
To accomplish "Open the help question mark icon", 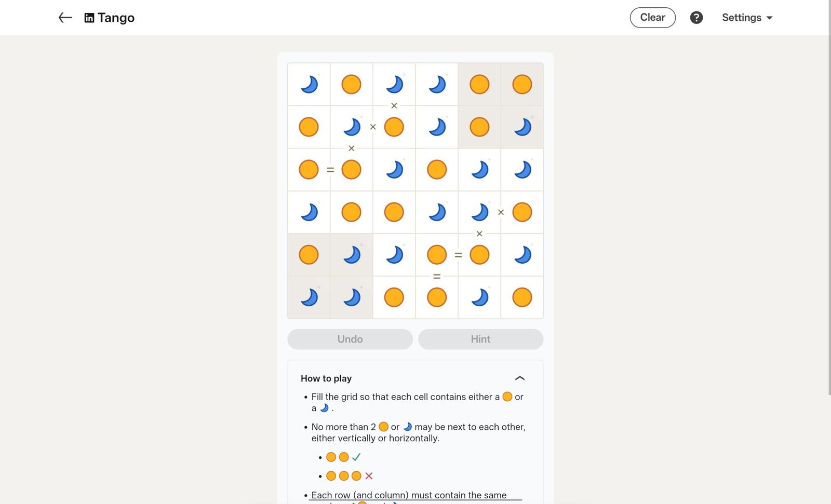I will (696, 18).
